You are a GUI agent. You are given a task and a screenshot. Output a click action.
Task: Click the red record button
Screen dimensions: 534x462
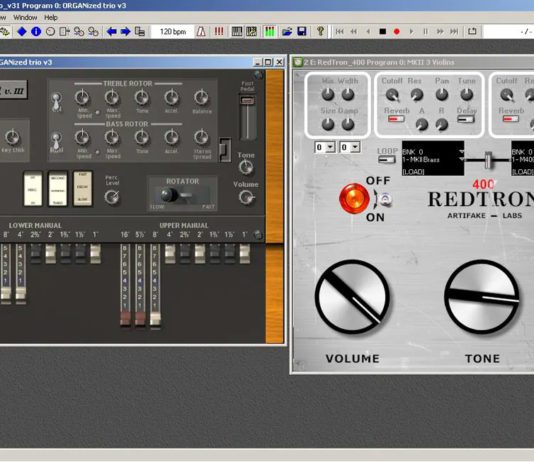click(x=396, y=32)
